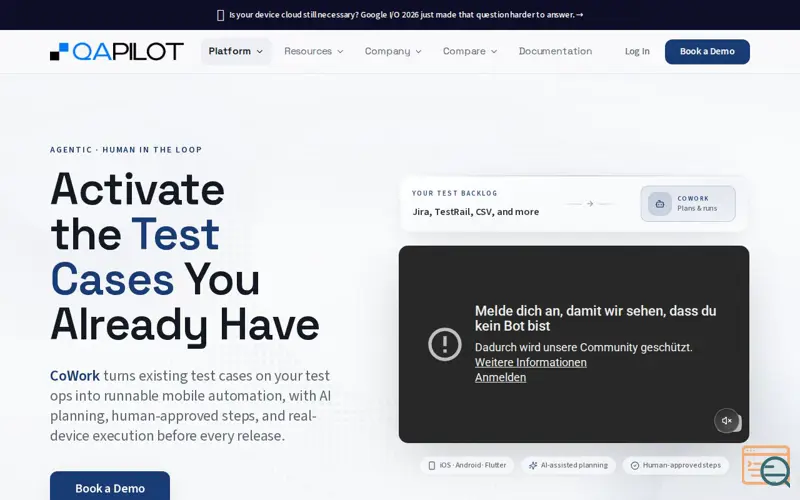This screenshot has height=500, width=800.
Task: Click the Log In link
Action: (637, 52)
